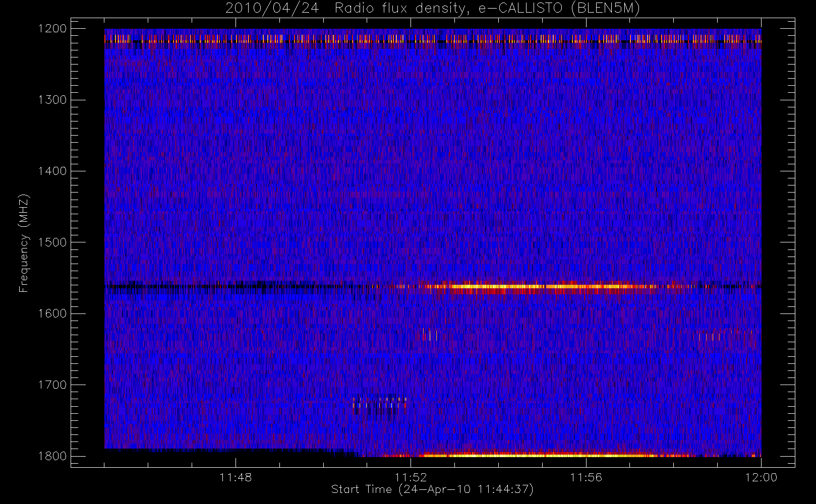
Task: Click the 1300 frequency tick label
Action: pyautogui.click(x=52, y=100)
